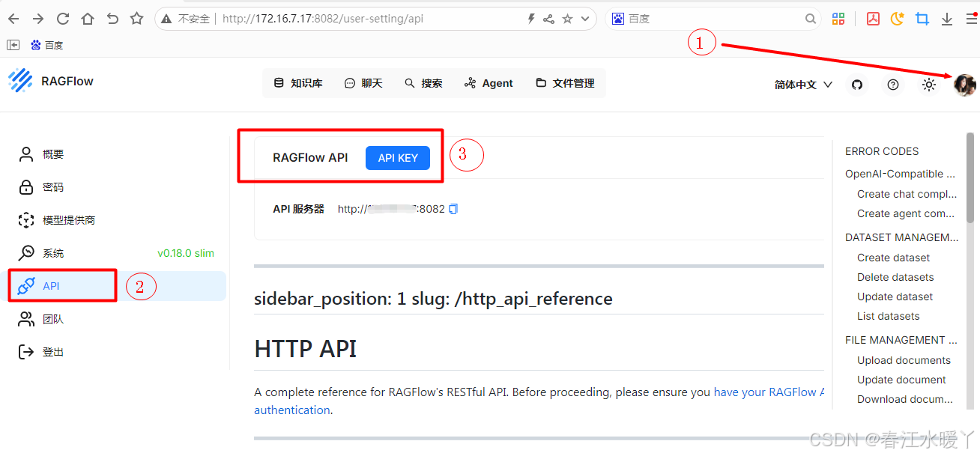The image size is (980, 456).
Task: Click the help question mark icon
Action: [893, 85]
